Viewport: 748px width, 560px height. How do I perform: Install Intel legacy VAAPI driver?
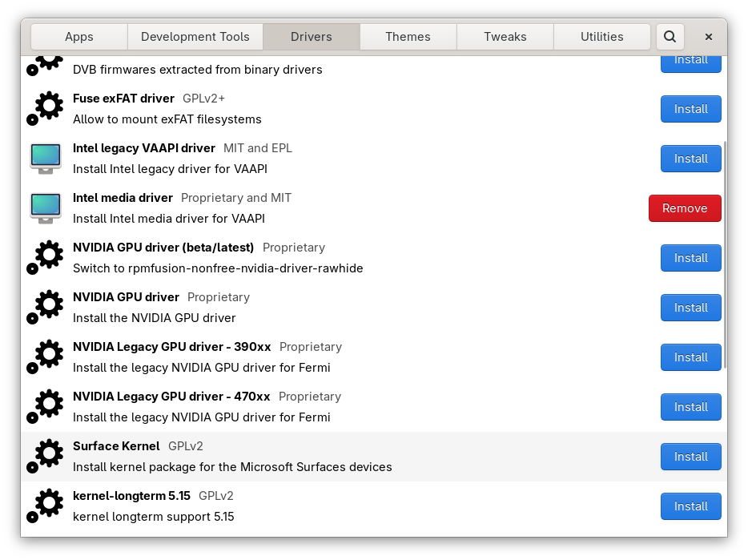[x=691, y=159]
